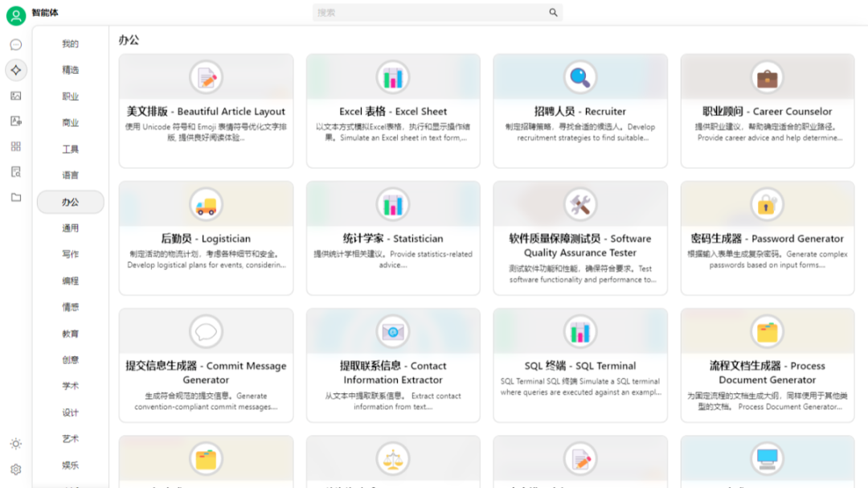Open the 提取联系信息 Contact Information Extractor title

click(393, 373)
